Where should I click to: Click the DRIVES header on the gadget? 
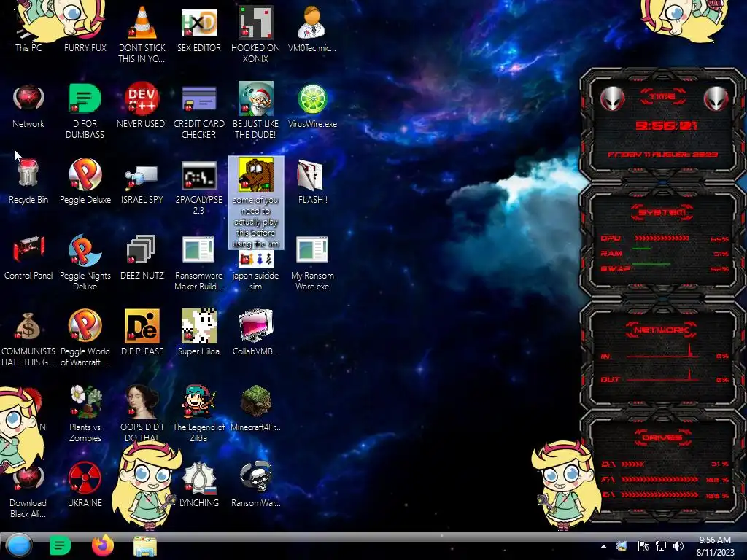coord(662,437)
